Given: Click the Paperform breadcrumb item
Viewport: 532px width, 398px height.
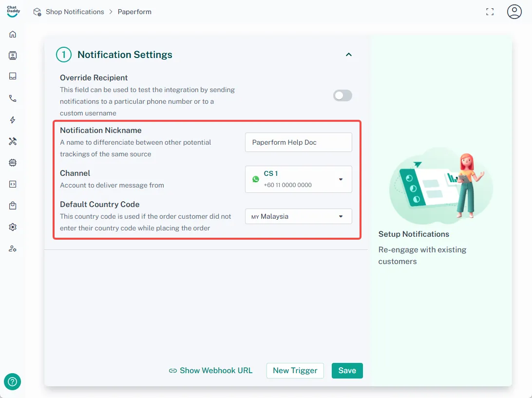Looking at the screenshot, I should click(x=134, y=12).
